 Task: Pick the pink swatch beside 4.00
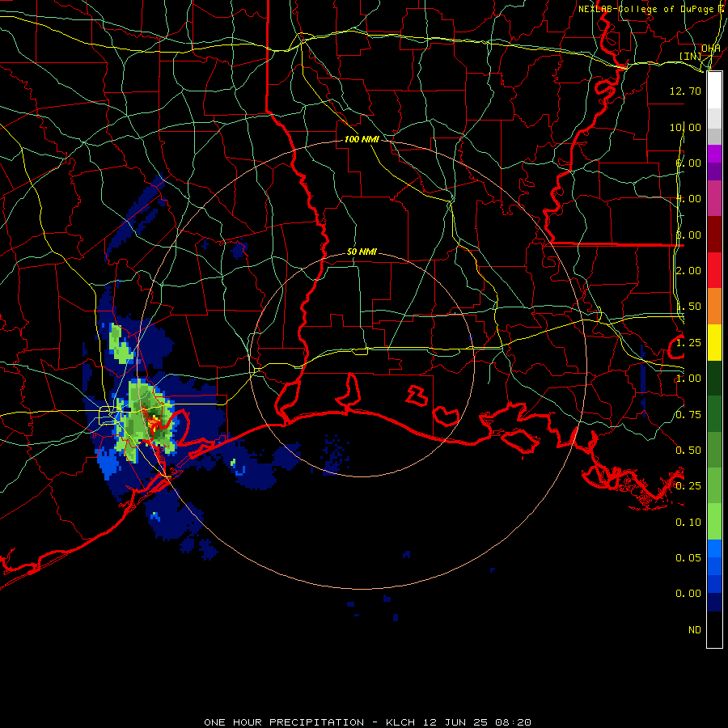tap(714, 198)
